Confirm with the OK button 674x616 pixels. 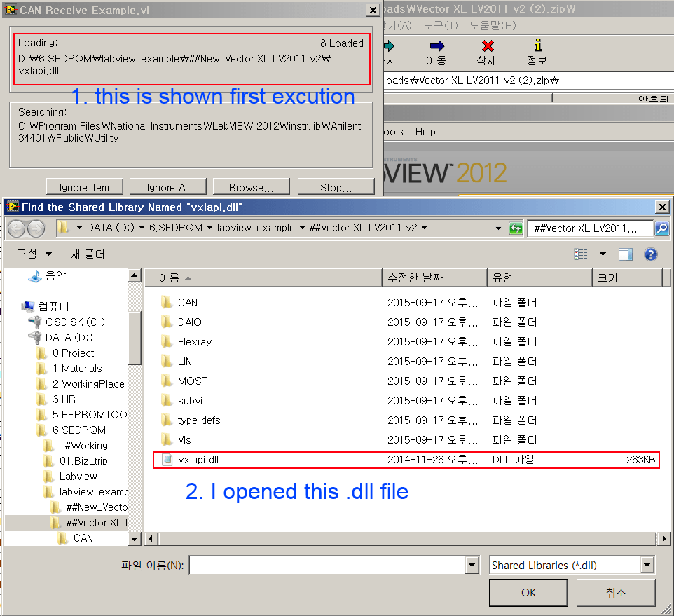click(528, 593)
